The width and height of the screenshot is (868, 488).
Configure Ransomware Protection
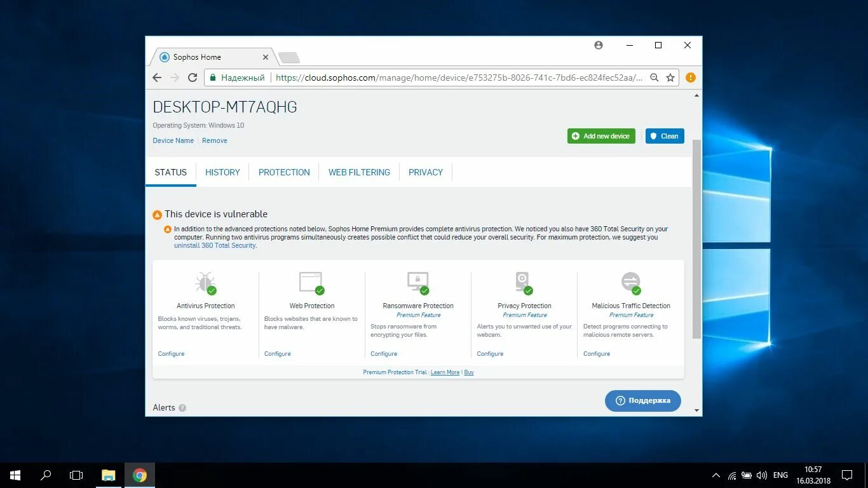point(384,354)
